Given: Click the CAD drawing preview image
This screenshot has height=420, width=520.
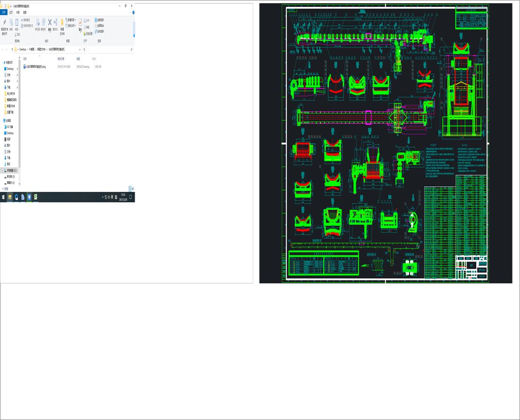Looking at the screenshot, I should tap(386, 143).
